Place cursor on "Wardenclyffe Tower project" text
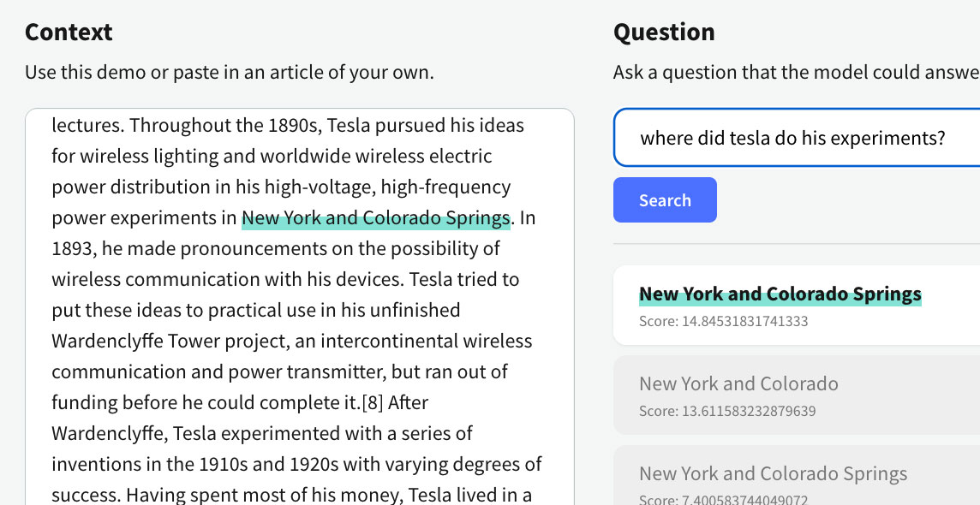 [170, 342]
